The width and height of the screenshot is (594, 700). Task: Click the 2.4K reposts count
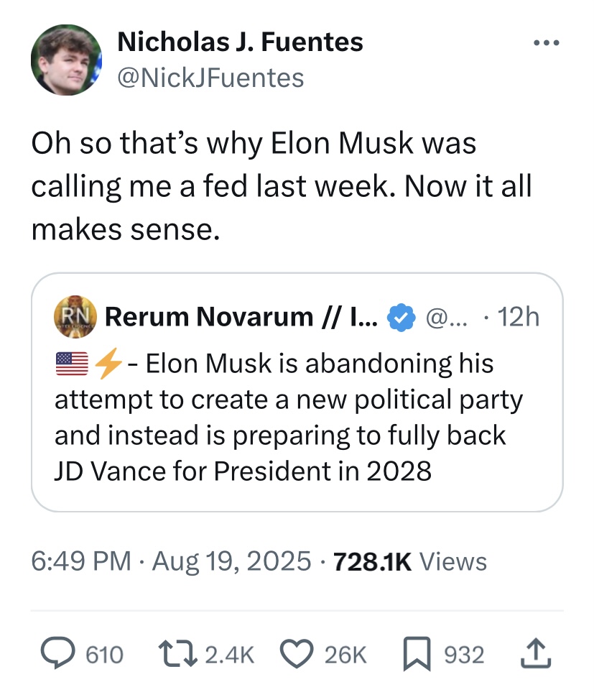point(230,655)
